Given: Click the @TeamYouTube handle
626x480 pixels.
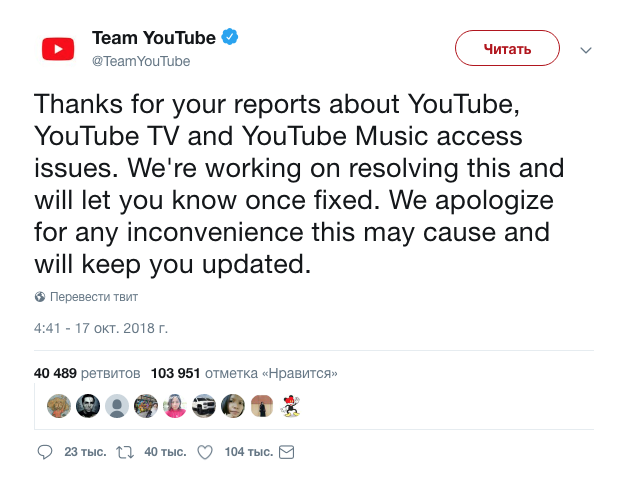Looking at the screenshot, I should point(140,61).
